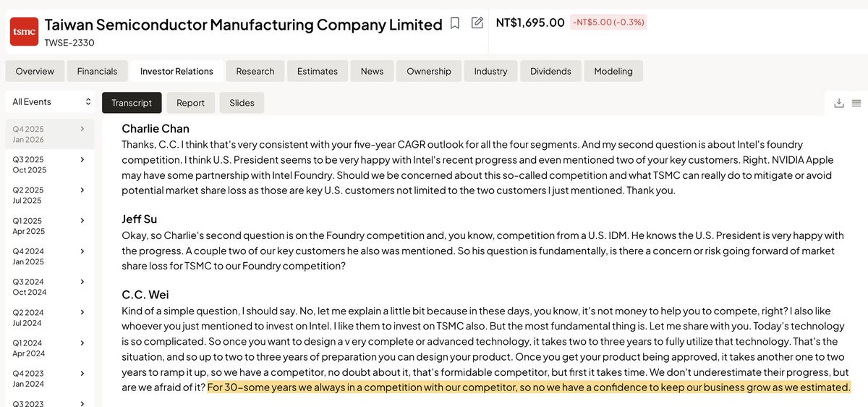The width and height of the screenshot is (868, 407).
Task: Show the Slides view
Action: (242, 103)
